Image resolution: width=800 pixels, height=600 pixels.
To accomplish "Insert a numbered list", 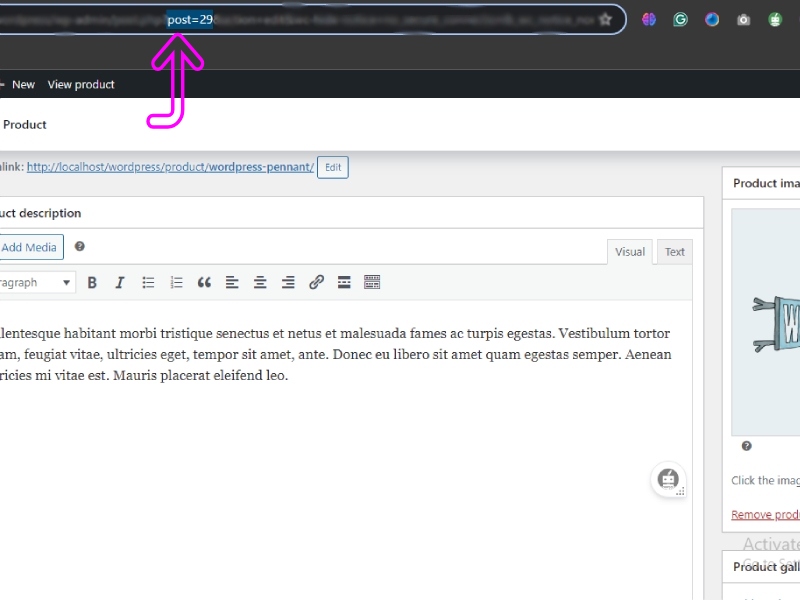I will coord(176,282).
